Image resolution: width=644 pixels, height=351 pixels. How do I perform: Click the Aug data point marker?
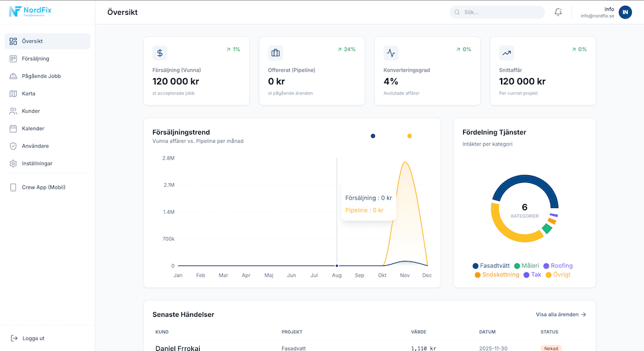coord(337,265)
